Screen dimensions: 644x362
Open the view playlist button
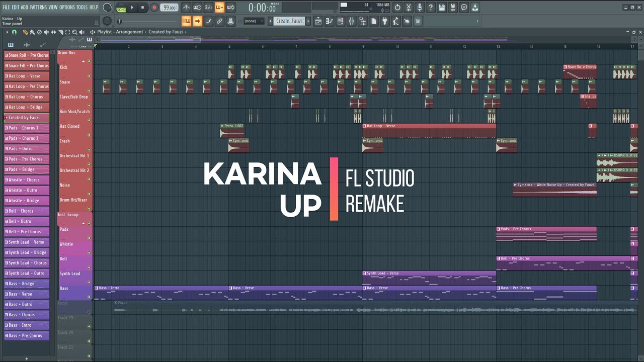318,21
